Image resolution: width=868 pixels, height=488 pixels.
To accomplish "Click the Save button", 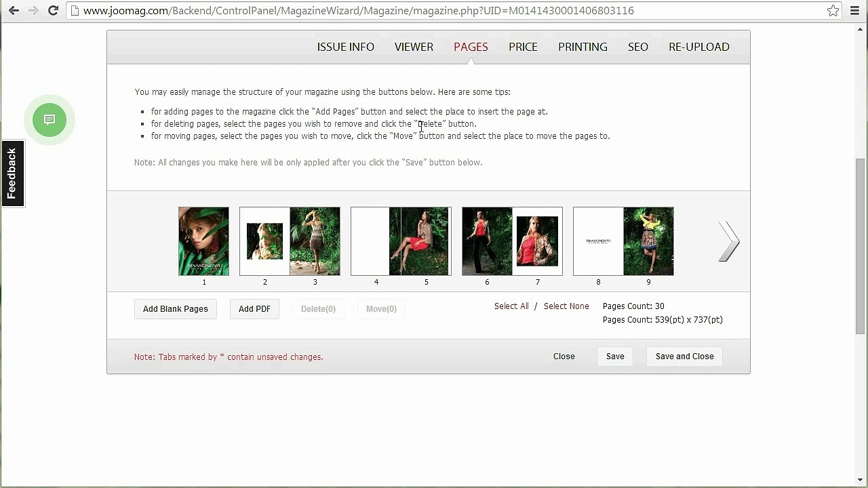I will tap(615, 357).
